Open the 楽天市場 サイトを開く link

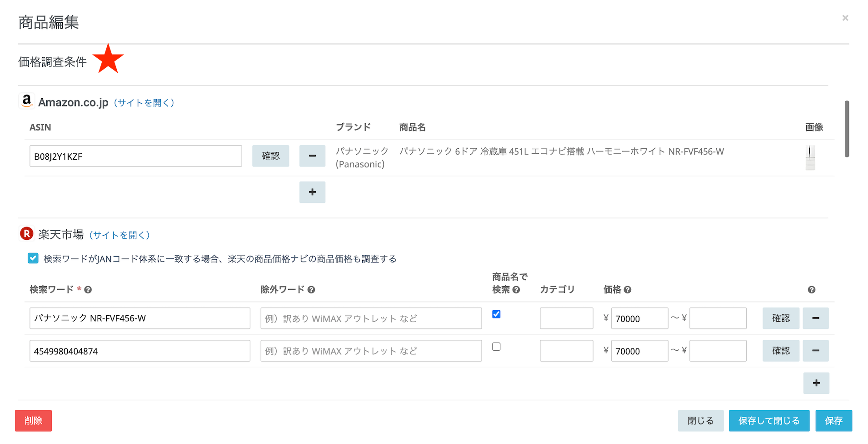(119, 235)
